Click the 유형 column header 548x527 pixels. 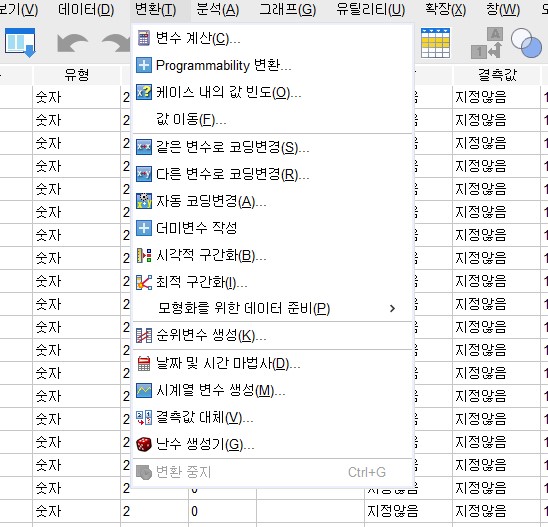pos(77,75)
